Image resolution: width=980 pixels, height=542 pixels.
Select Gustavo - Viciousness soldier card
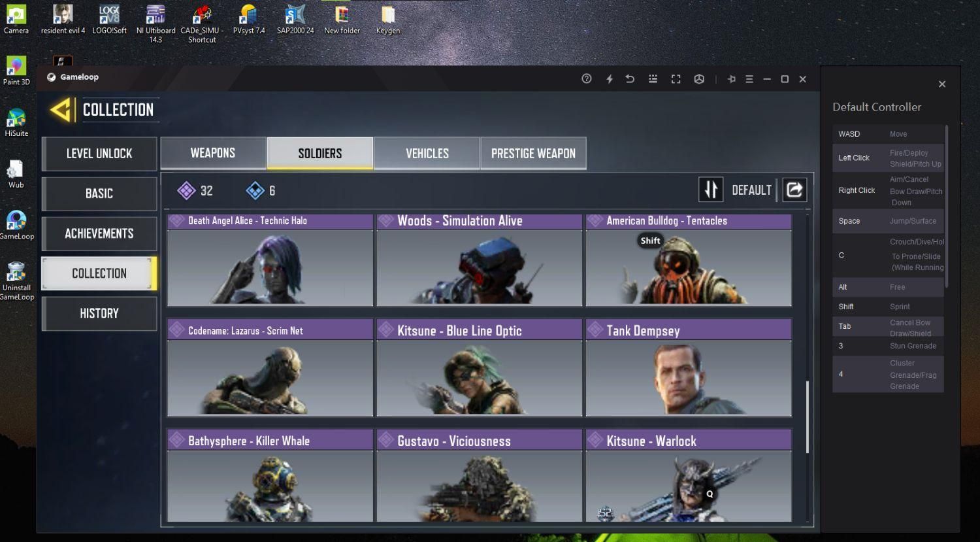point(479,475)
